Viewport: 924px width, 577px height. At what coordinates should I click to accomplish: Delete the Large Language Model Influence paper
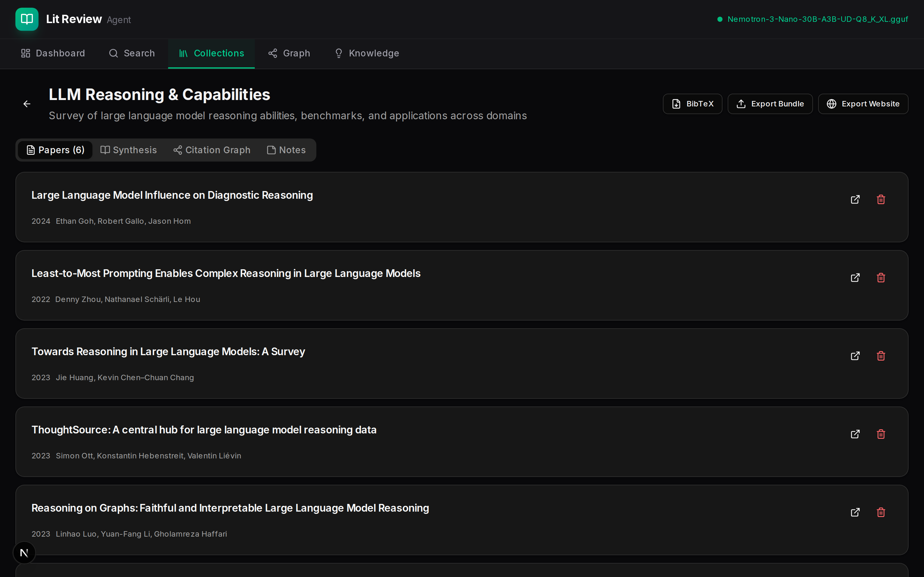pyautogui.click(x=881, y=200)
